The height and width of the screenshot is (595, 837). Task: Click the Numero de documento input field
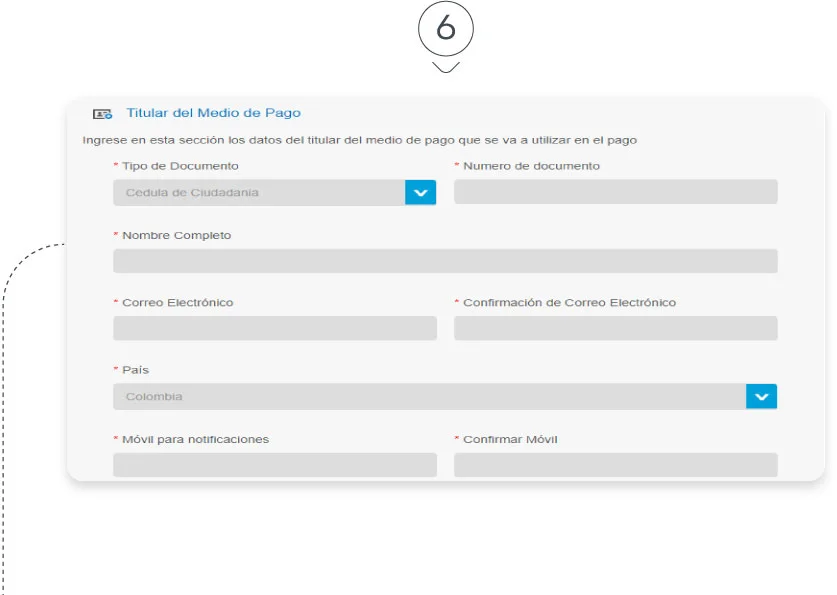615,191
